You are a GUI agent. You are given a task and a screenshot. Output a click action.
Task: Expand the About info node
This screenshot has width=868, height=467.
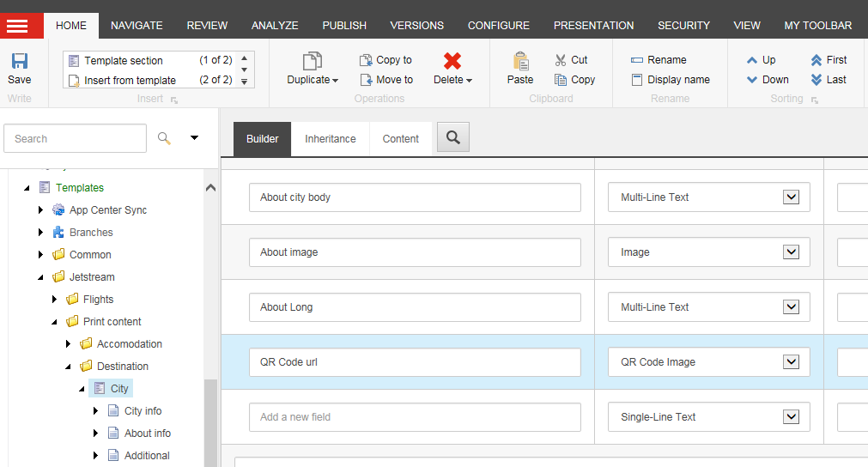[x=95, y=434]
